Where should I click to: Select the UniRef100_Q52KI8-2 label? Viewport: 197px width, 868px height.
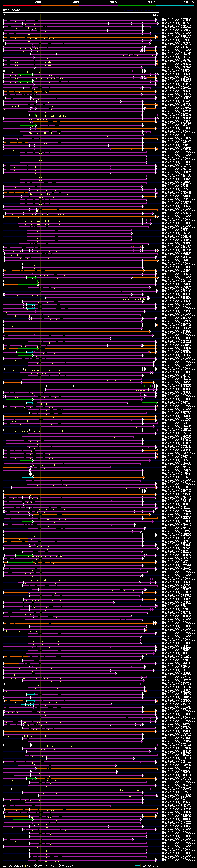(179, 200)
